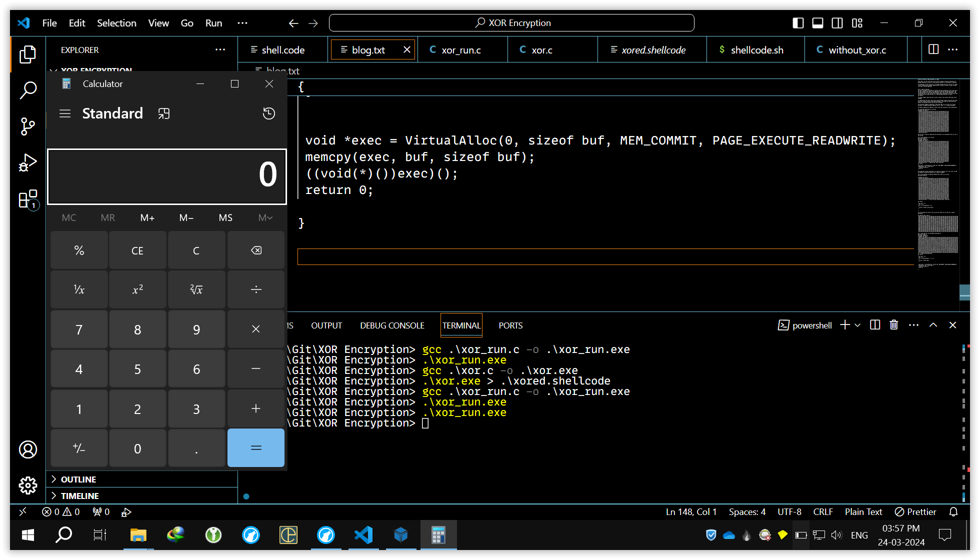Close the blog.txt editor tab

pos(407,50)
